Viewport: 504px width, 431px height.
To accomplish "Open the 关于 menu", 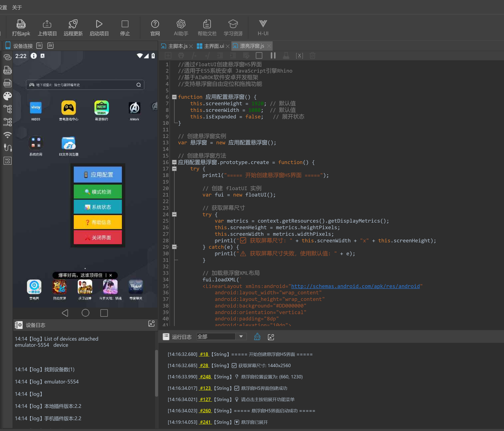I will [x=17, y=8].
